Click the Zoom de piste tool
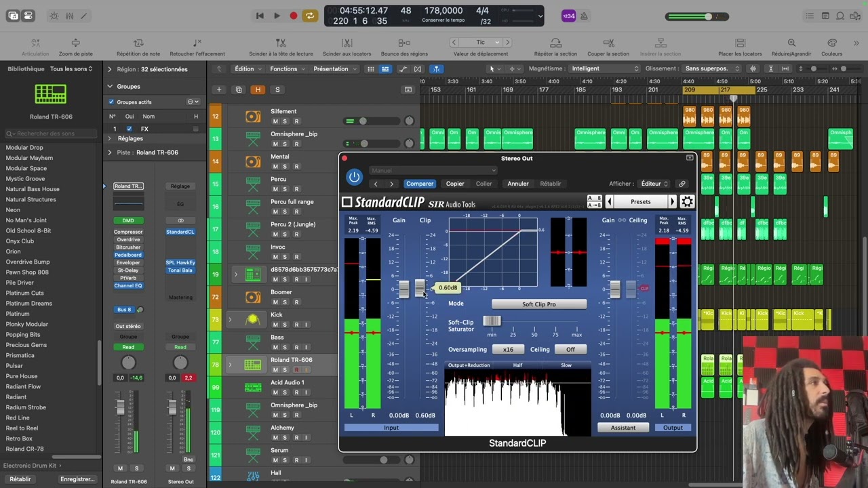This screenshot has width=868, height=488. [76, 47]
